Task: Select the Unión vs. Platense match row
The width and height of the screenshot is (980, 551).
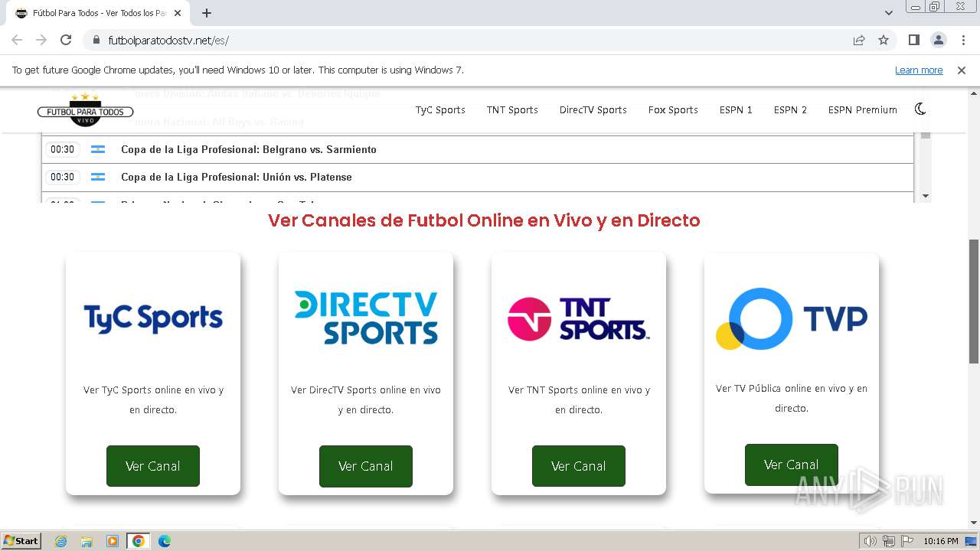Action: 478,177
